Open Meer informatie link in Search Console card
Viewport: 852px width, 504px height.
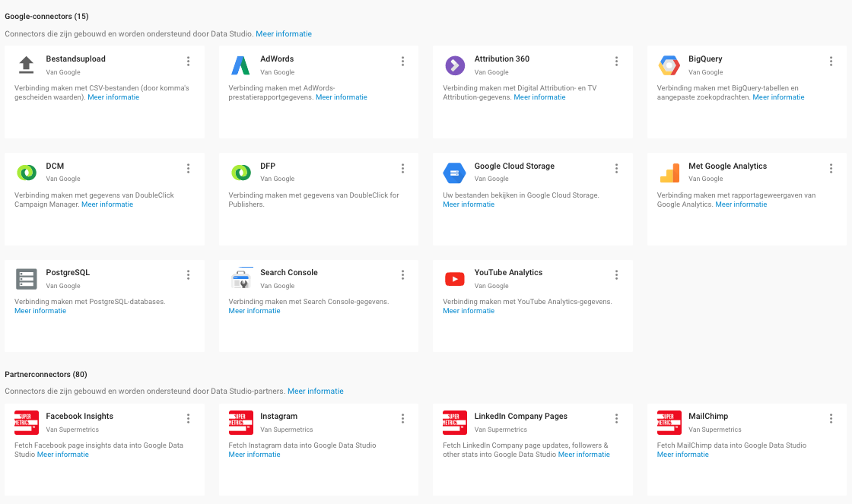pos(254,311)
